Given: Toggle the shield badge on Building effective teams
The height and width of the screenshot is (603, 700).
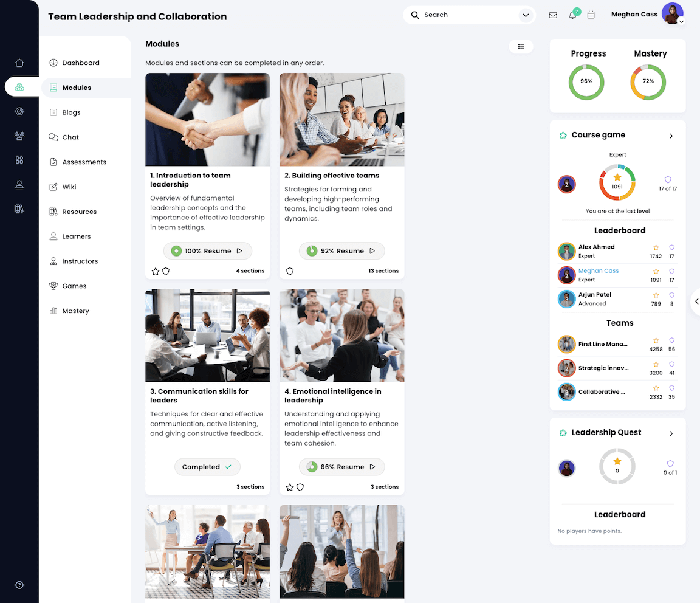Looking at the screenshot, I should 290,271.
